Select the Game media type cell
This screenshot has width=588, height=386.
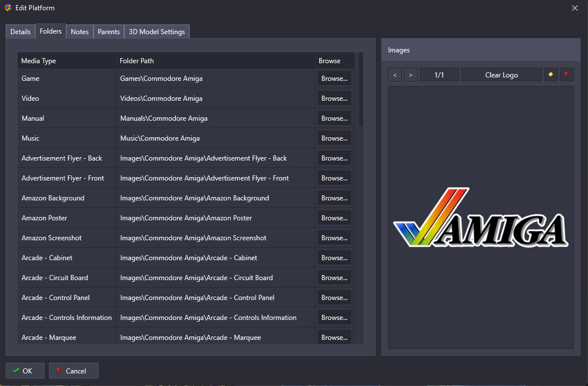(67, 79)
